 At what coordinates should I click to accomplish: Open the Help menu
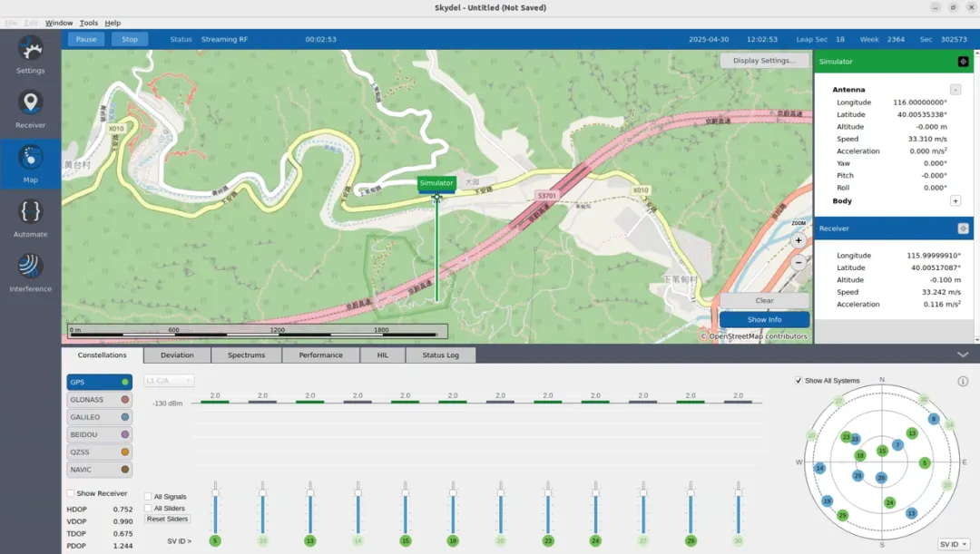[x=113, y=23]
